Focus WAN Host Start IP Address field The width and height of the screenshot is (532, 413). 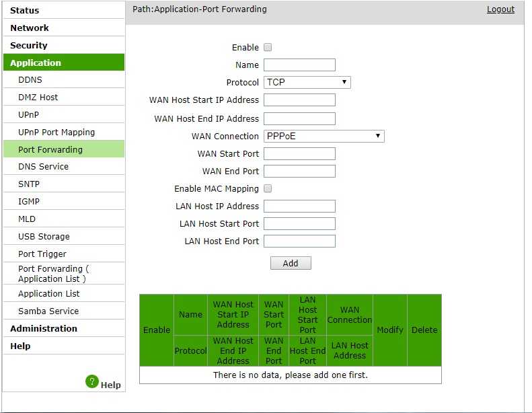click(299, 100)
